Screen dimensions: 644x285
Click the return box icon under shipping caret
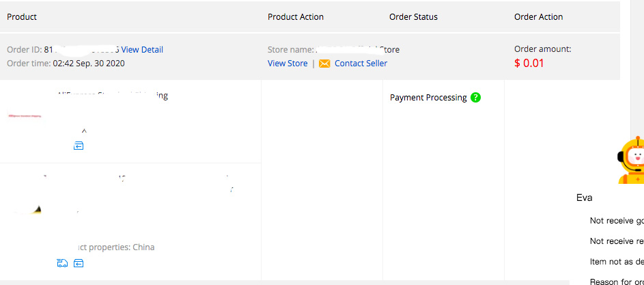79,146
